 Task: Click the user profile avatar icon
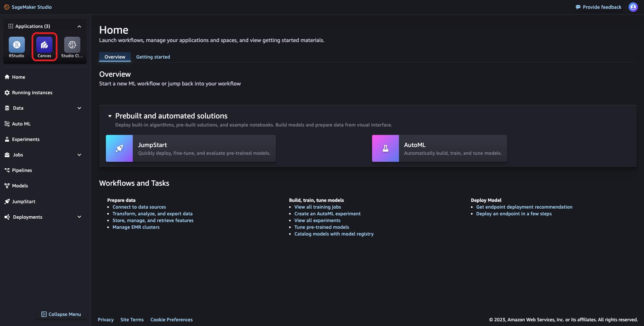click(x=633, y=7)
